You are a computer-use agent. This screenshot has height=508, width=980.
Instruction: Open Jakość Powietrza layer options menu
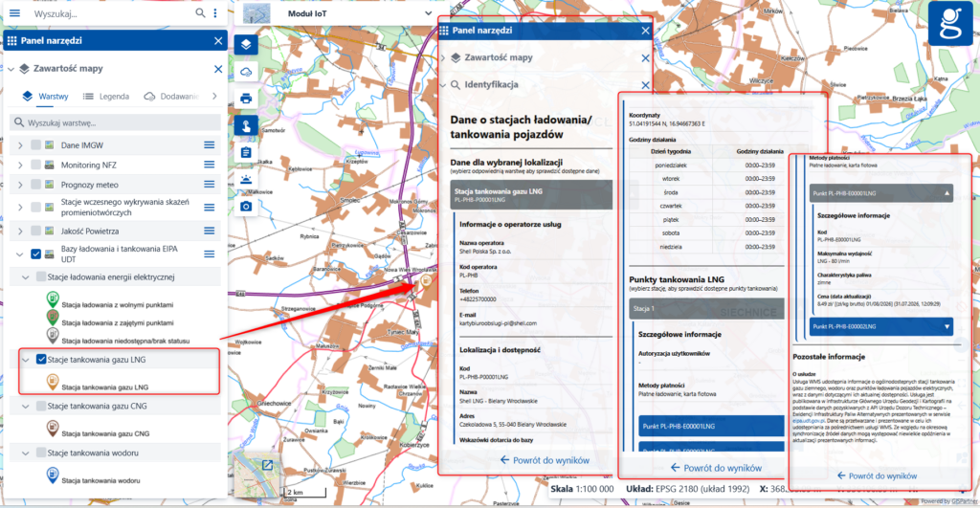coord(210,231)
